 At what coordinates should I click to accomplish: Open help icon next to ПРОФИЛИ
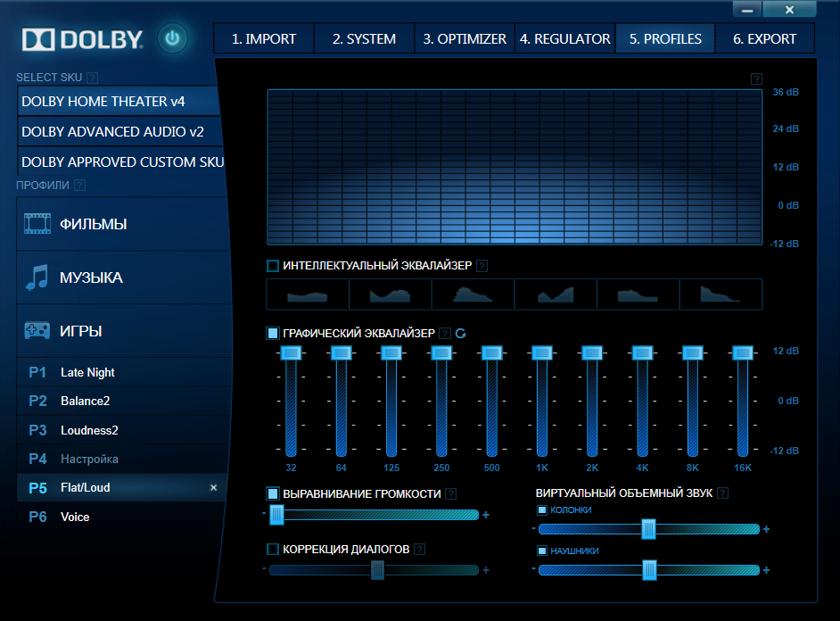pyautogui.click(x=79, y=186)
